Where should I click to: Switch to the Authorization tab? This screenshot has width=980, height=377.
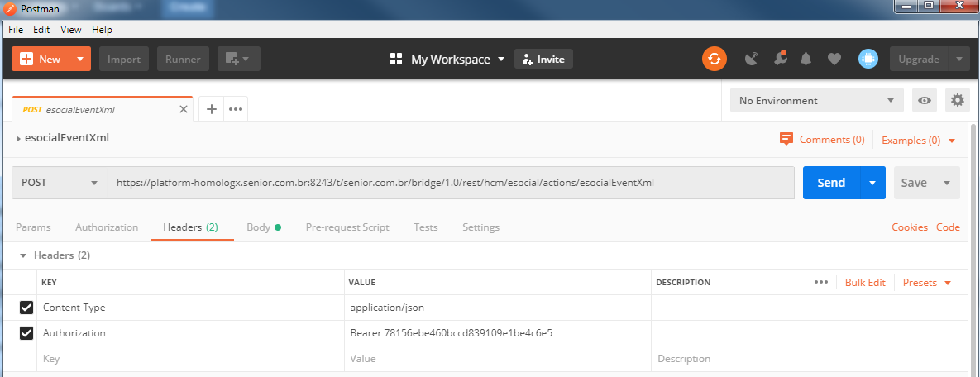(x=107, y=227)
